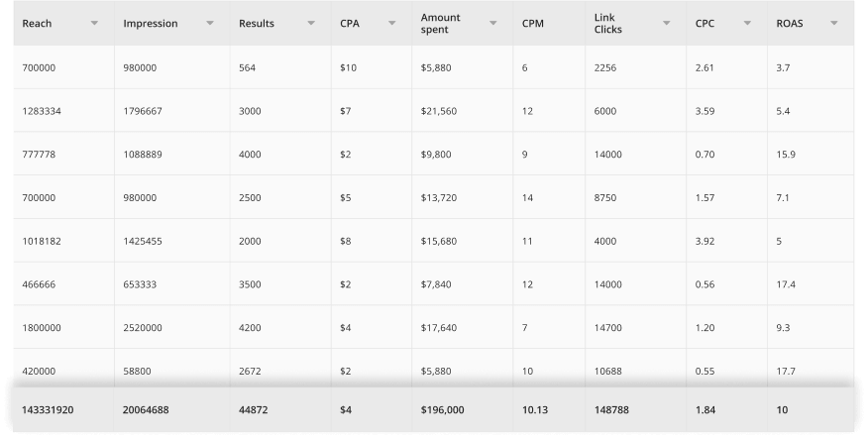Select the CPC cell showing 0.56
Screen dimensions: 868x439
(727, 284)
